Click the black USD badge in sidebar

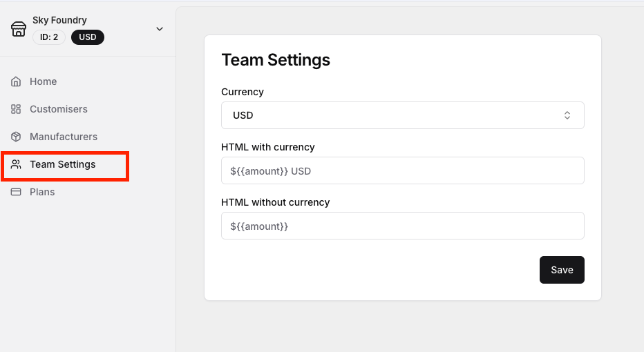coord(88,37)
